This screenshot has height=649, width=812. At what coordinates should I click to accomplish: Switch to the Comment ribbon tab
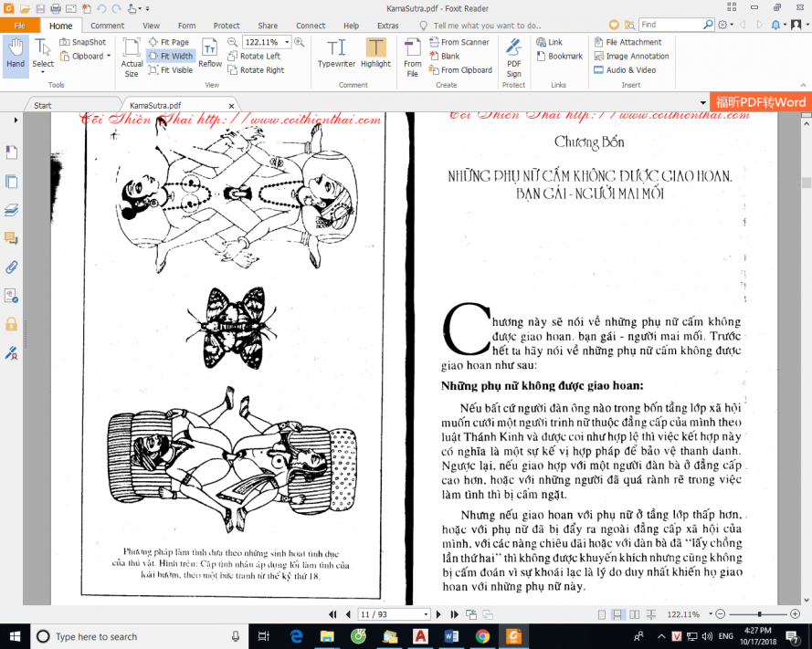tap(107, 26)
